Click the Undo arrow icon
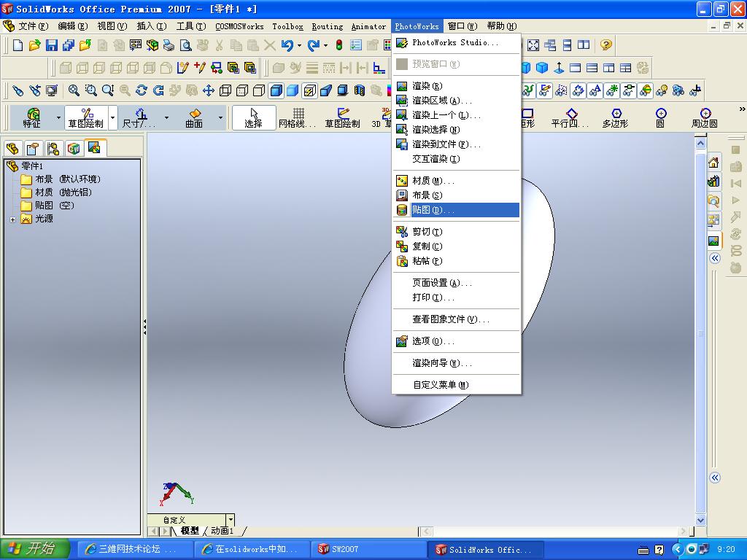Viewport: 747px width, 560px height. coord(287,45)
